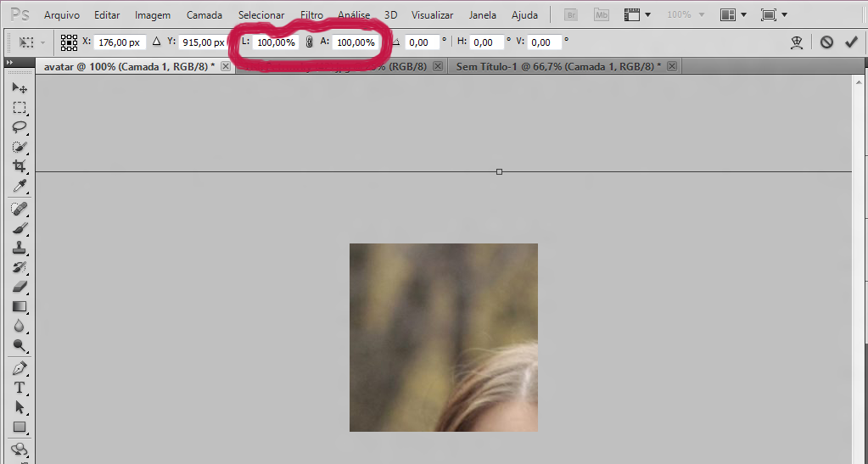Select the Quick Selection tool

click(20, 147)
